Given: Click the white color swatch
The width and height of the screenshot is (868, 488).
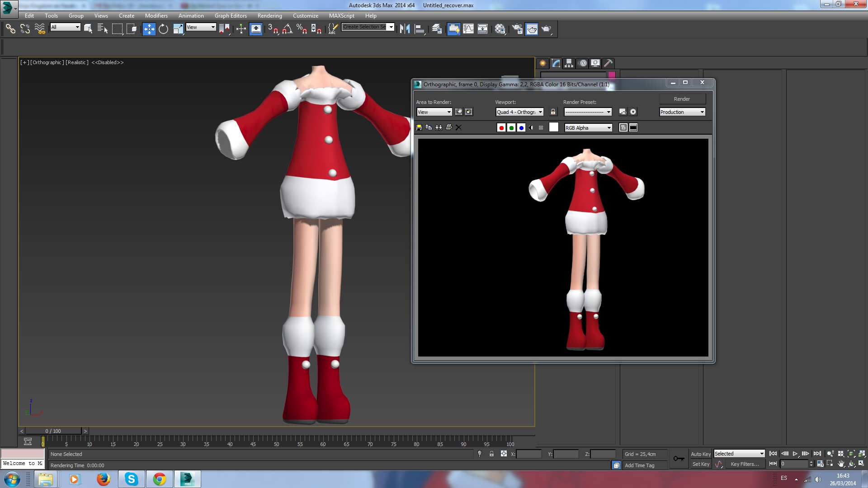Looking at the screenshot, I should 553,128.
